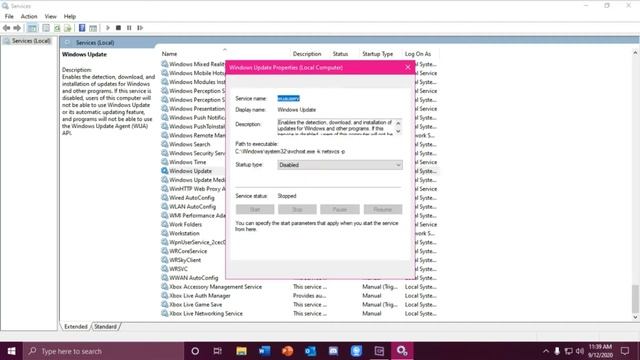This screenshot has width=640, height=360.
Task: Click the description box scroll-up arrow
Action: pyautogui.click(x=398, y=122)
